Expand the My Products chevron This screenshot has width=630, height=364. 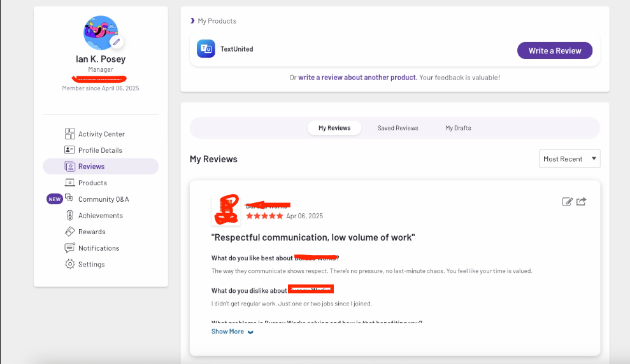pyautogui.click(x=192, y=21)
